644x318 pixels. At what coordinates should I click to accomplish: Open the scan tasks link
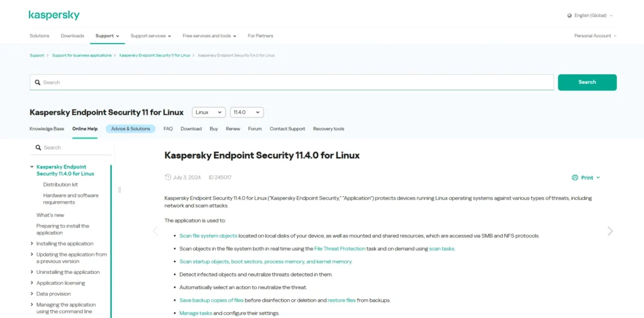click(442, 249)
